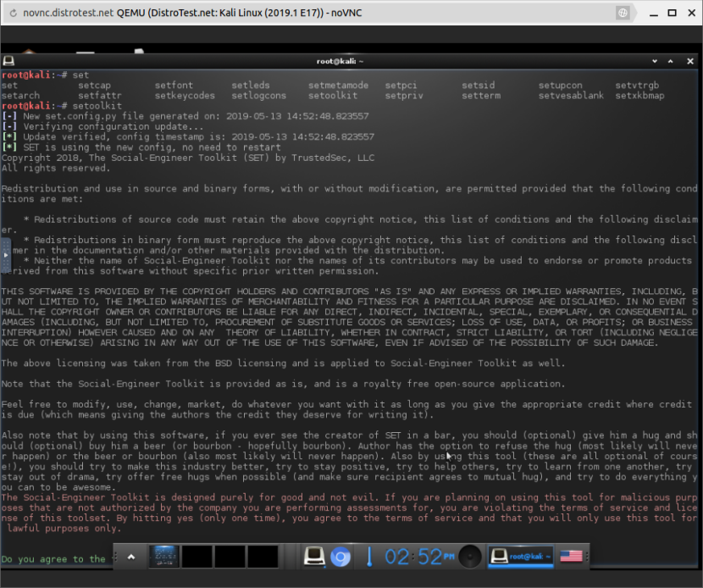Click the shelf's left drag handle dots

tap(116, 557)
